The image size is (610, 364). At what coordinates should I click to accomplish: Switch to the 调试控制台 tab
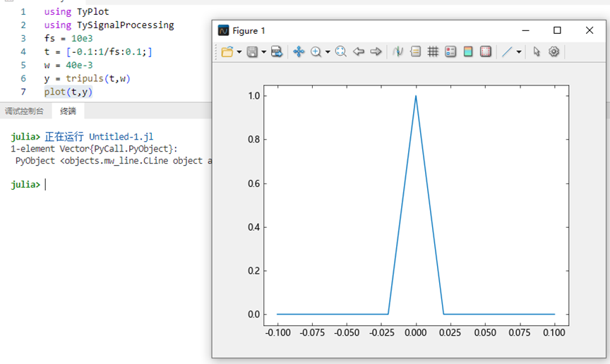point(24,111)
